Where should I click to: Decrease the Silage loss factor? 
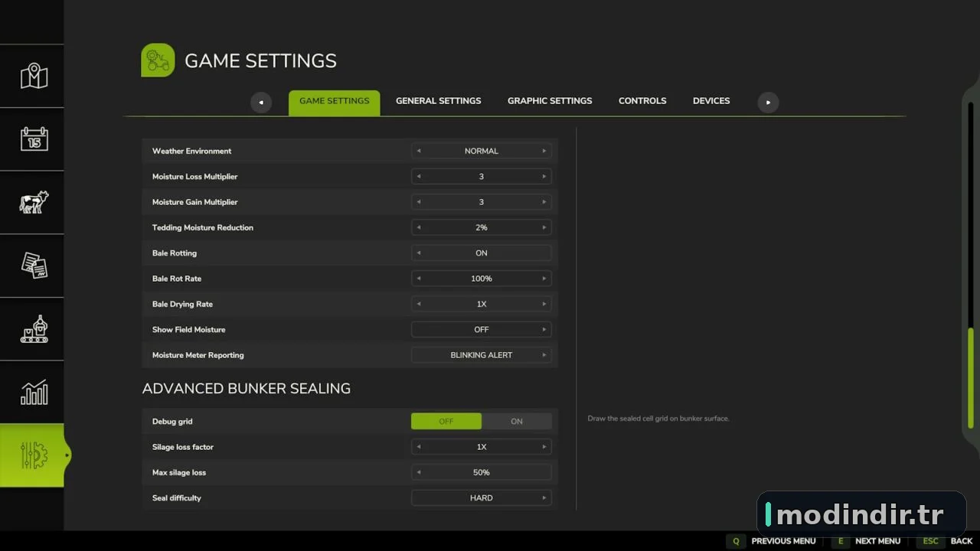click(x=418, y=447)
